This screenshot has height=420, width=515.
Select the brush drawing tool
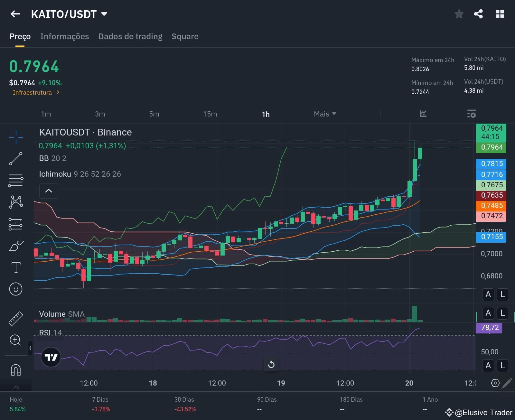16,246
